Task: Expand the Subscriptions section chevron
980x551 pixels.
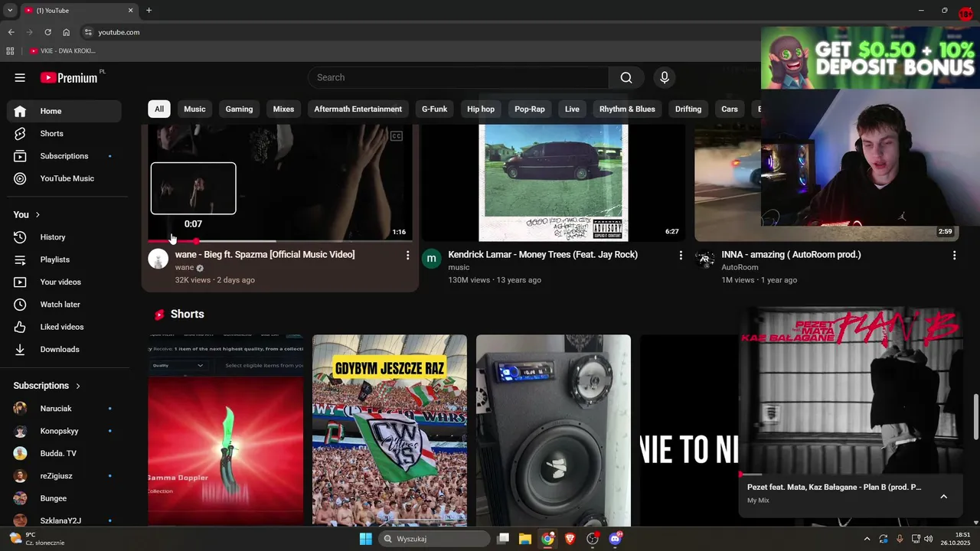Action: tap(77, 386)
